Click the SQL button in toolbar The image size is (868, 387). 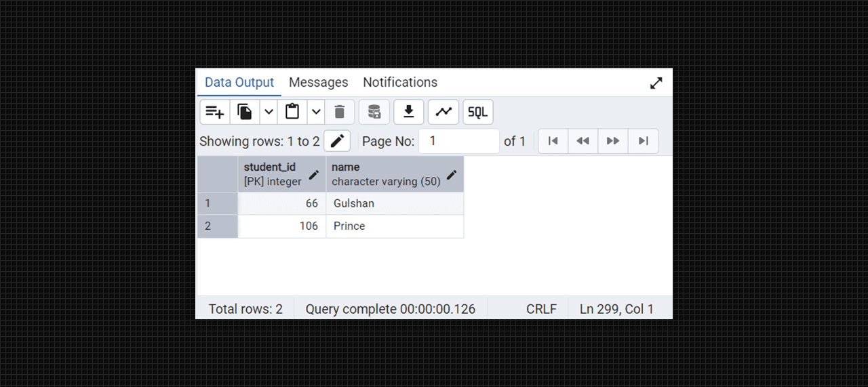[478, 112]
